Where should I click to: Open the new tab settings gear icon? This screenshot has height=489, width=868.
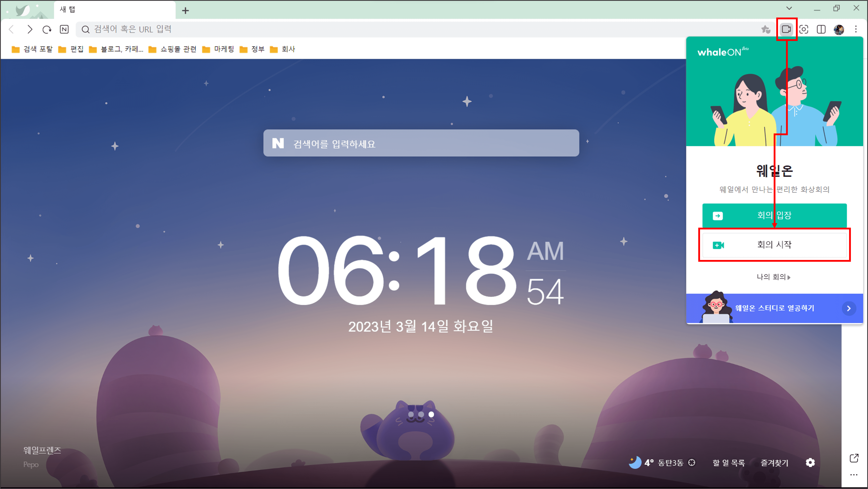pos(810,462)
